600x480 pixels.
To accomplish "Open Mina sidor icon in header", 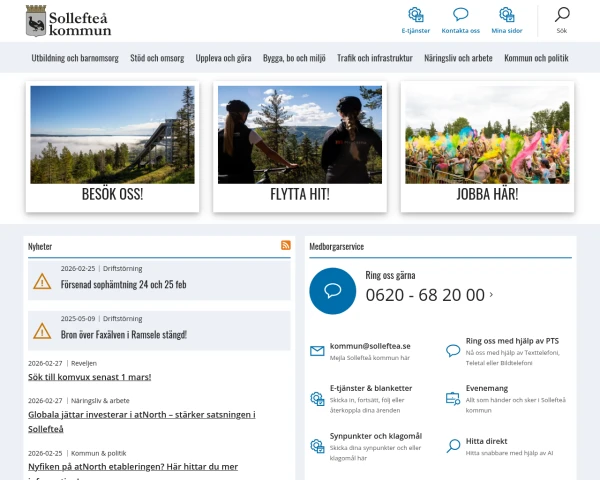I will click(x=506, y=15).
